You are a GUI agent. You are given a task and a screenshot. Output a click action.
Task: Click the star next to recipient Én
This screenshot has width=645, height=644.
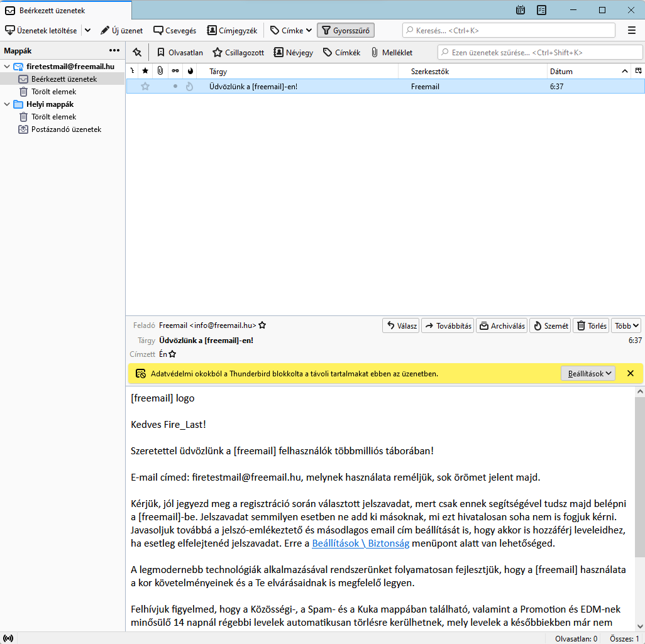[172, 354]
